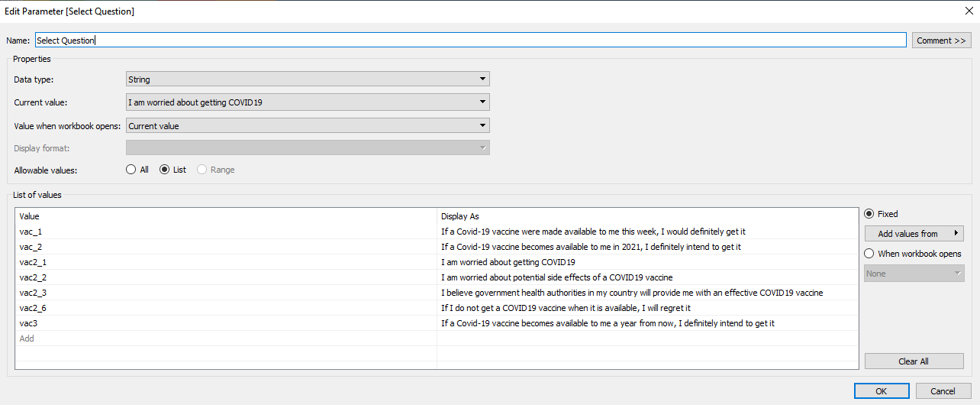Select the All allowable values option
Image resolution: width=980 pixels, height=405 pixels.
click(x=131, y=170)
